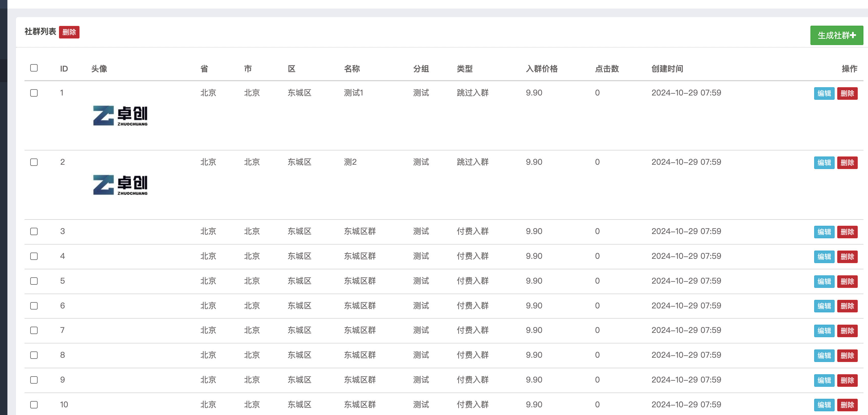Click 删除 for the 测2 group row
This screenshot has height=415, width=868.
point(847,163)
